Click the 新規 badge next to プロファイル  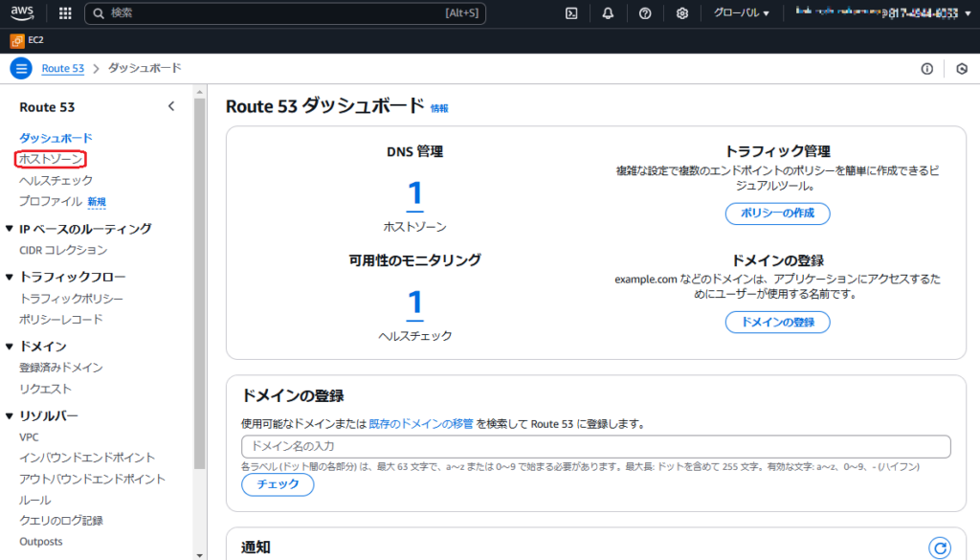click(x=97, y=202)
